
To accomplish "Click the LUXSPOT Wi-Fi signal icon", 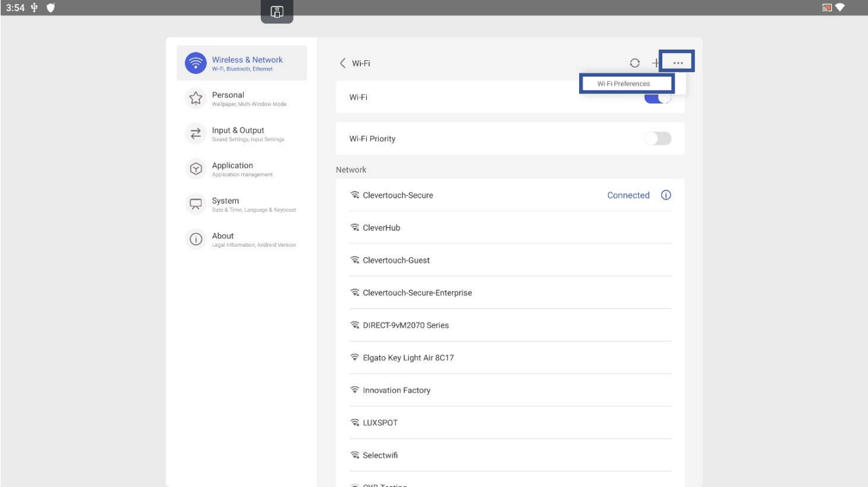I will click(355, 423).
